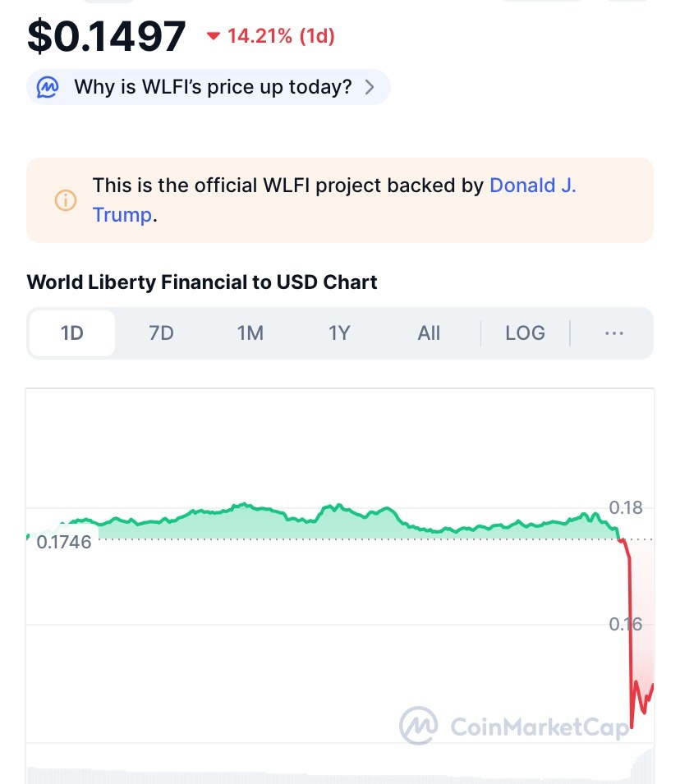Toggle the LOG scale option
This screenshot has width=680, height=784.
click(525, 333)
